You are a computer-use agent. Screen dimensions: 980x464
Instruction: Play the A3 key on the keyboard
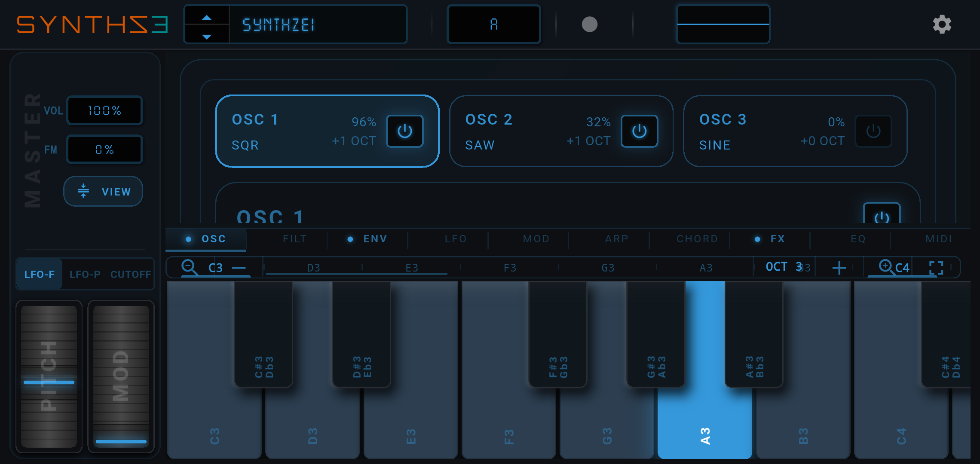pos(704,430)
